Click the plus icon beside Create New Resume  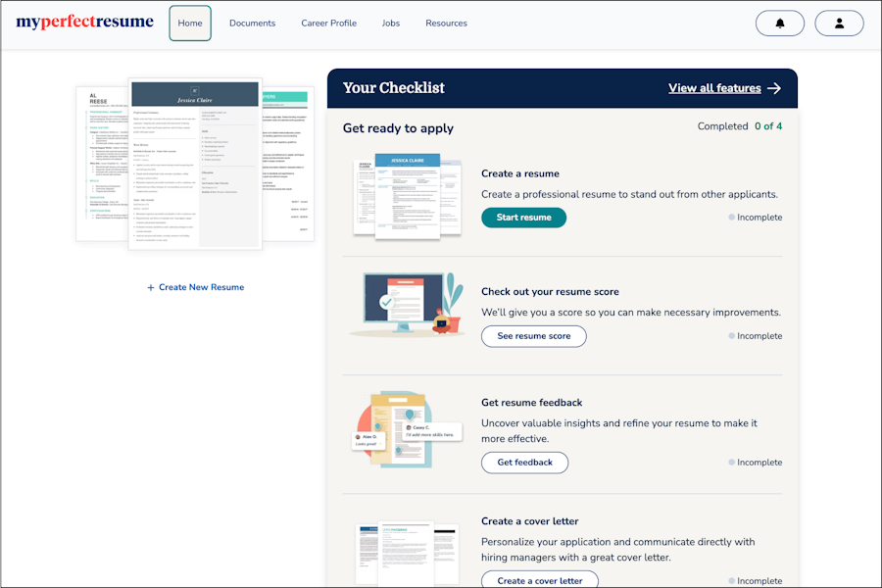point(150,287)
